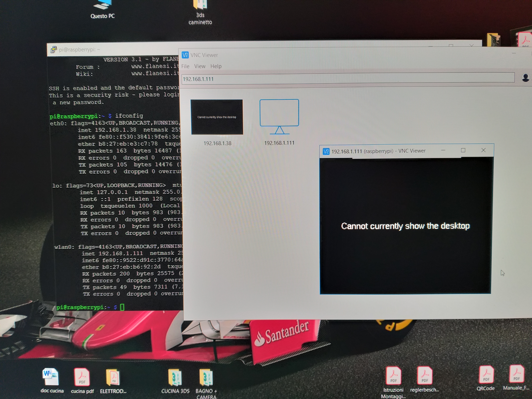Open the Istruzioni Montaggi... PDF icon
532x399 pixels.
[393, 382]
